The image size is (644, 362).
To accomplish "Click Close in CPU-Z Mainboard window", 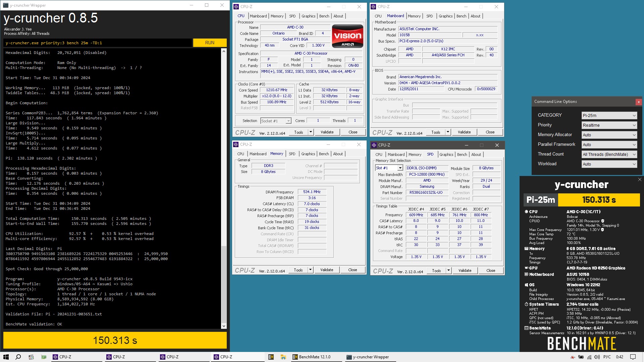I will 490,132.
